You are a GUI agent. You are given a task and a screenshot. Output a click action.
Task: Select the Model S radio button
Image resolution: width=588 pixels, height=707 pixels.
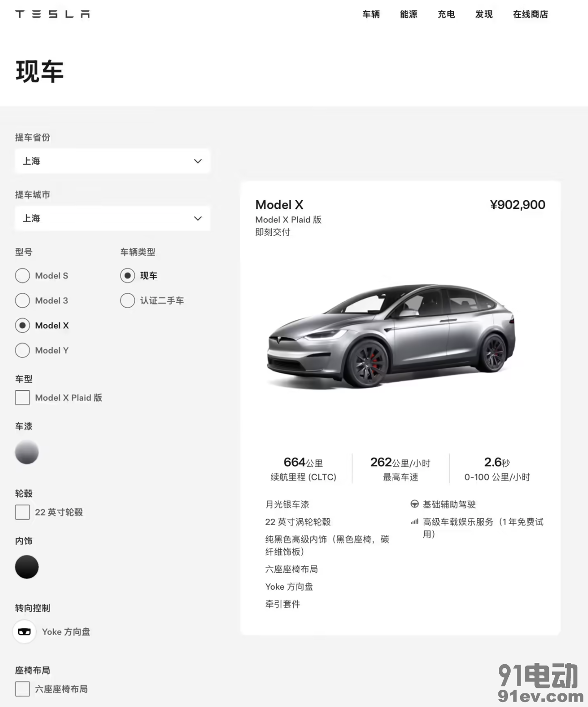(23, 275)
